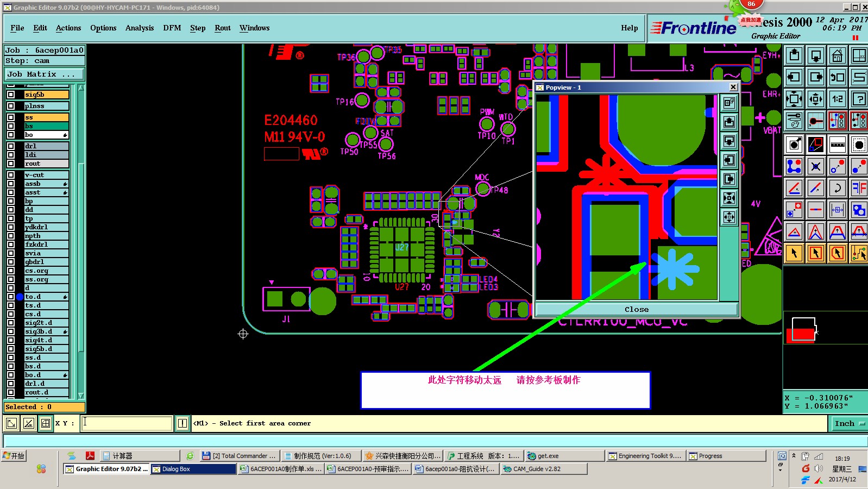The height and width of the screenshot is (489, 868).
Task: Click the pan right view icon
Action: pyautogui.click(x=816, y=77)
